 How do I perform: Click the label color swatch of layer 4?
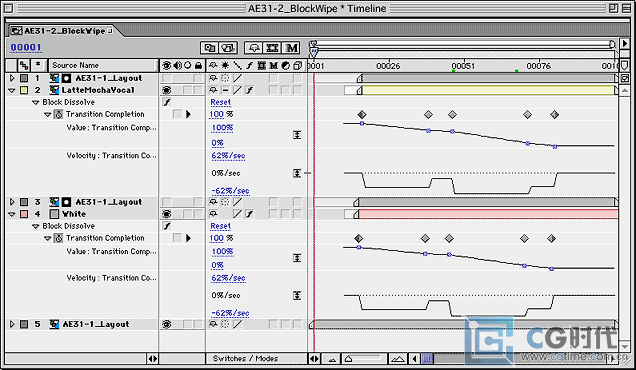tap(24, 214)
